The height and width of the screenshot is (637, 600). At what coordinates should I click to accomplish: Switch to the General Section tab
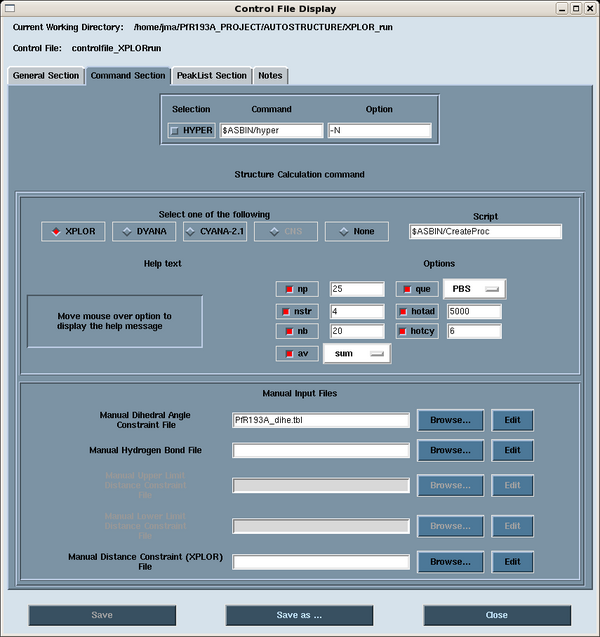tap(45, 75)
